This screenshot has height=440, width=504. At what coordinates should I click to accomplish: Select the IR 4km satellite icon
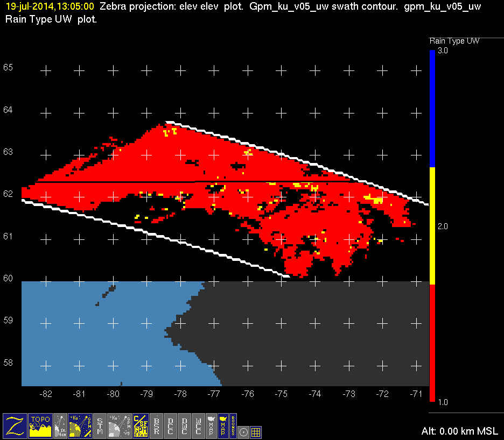(61, 425)
